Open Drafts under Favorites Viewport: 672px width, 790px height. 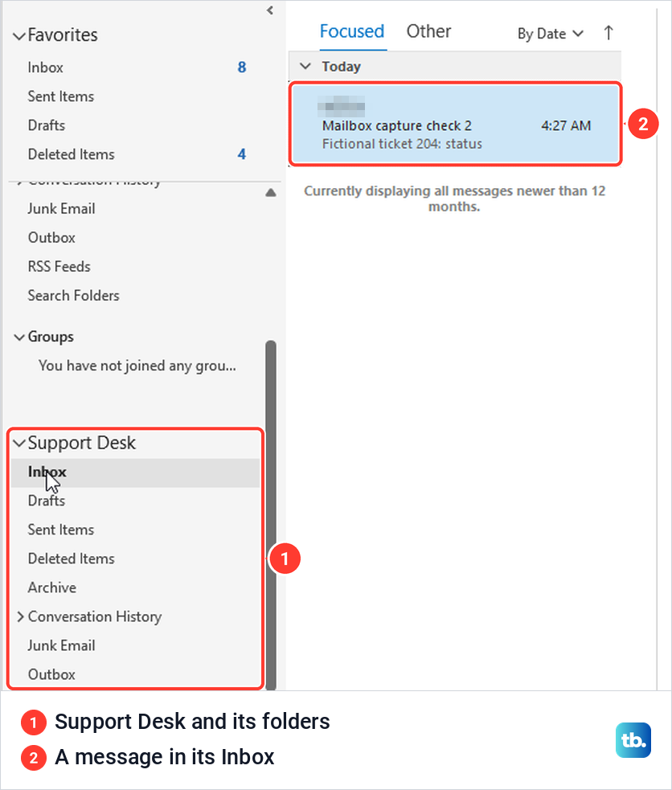coord(47,125)
